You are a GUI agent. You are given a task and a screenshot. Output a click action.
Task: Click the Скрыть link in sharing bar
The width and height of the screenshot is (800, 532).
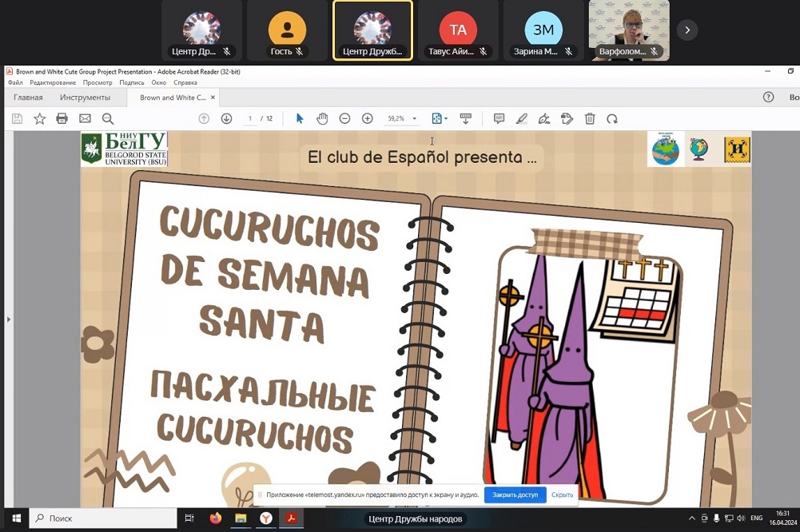562,494
